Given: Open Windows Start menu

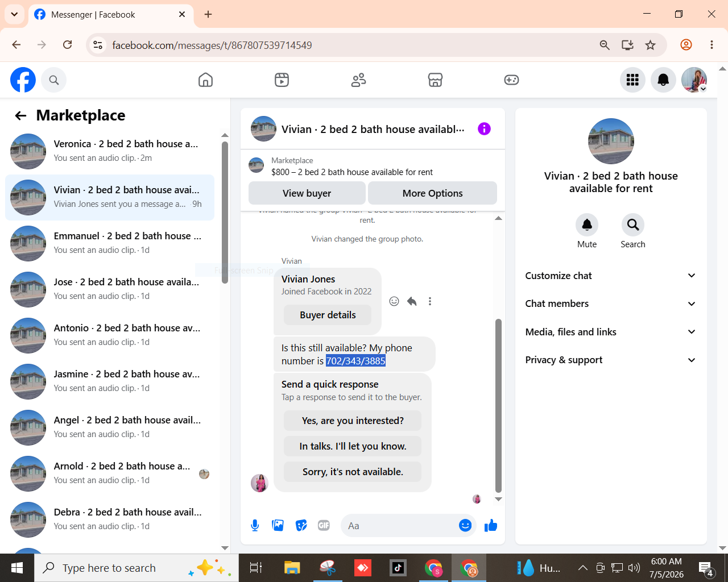Looking at the screenshot, I should pyautogui.click(x=17, y=568).
